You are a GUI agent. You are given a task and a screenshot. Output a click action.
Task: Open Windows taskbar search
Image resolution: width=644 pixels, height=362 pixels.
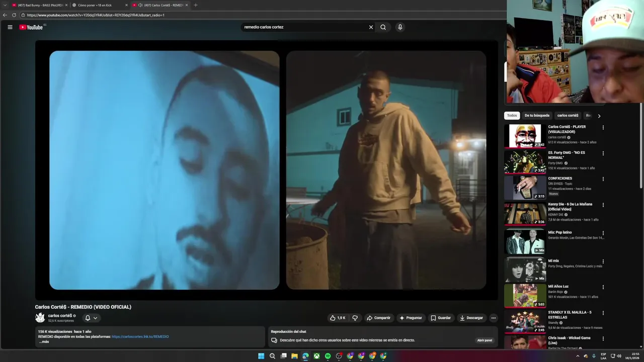(272, 356)
